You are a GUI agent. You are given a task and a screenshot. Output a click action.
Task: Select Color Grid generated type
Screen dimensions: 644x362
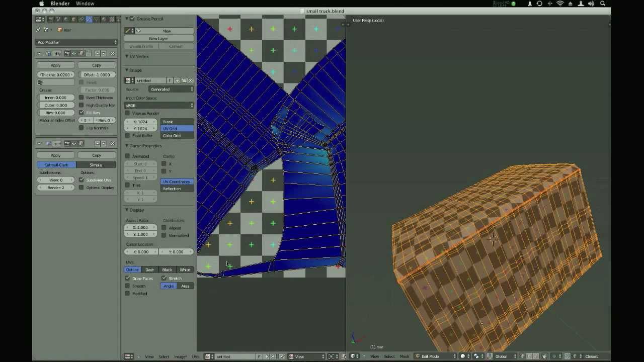coord(177,136)
